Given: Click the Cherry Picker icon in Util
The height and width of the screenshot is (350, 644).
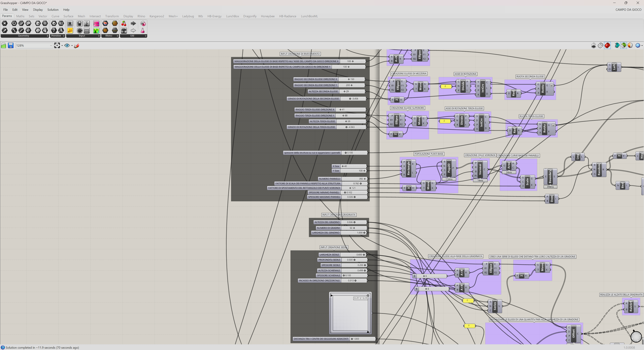Looking at the screenshot, I should point(124,23).
